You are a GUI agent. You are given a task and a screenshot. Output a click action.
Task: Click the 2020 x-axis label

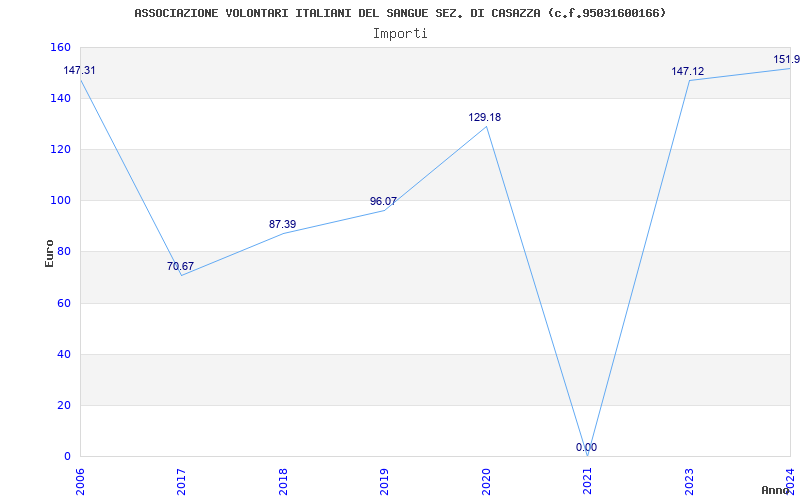485,481
